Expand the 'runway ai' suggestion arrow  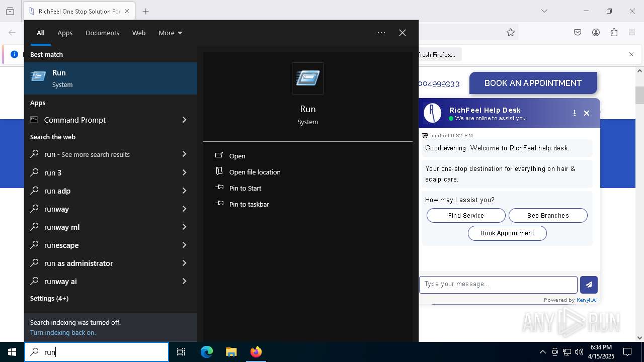click(x=184, y=281)
